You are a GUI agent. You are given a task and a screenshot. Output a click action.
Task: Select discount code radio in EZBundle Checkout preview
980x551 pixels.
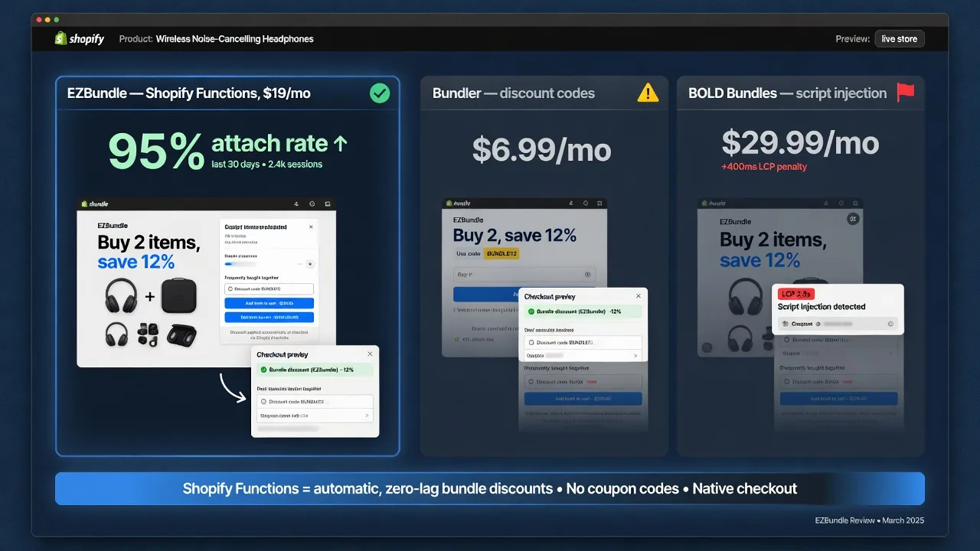click(x=263, y=402)
